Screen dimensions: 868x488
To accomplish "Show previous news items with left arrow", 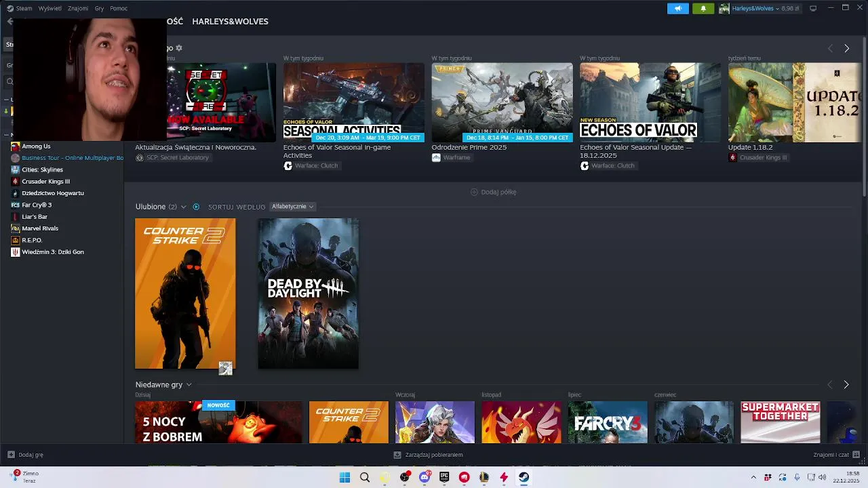I will pos(830,48).
